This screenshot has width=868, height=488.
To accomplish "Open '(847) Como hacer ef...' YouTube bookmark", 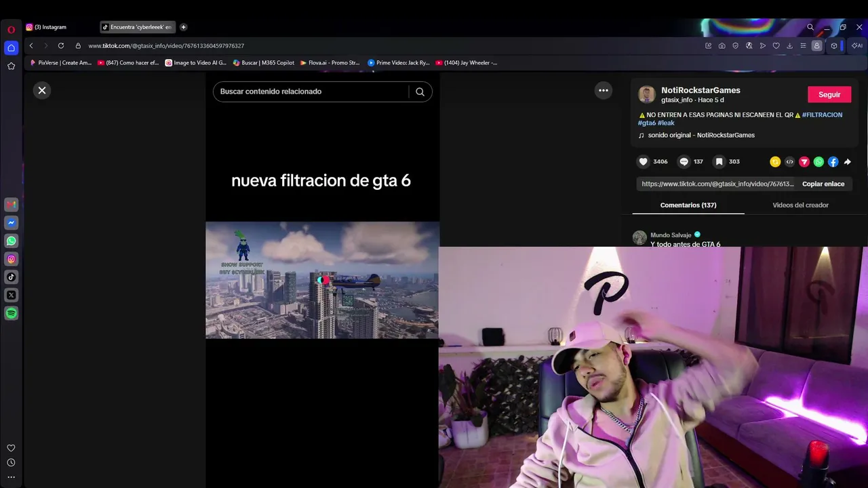I will (128, 62).
